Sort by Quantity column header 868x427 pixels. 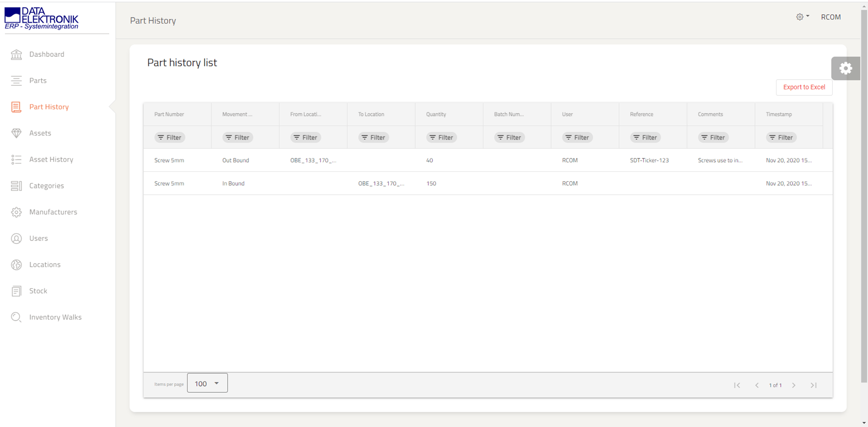436,115
